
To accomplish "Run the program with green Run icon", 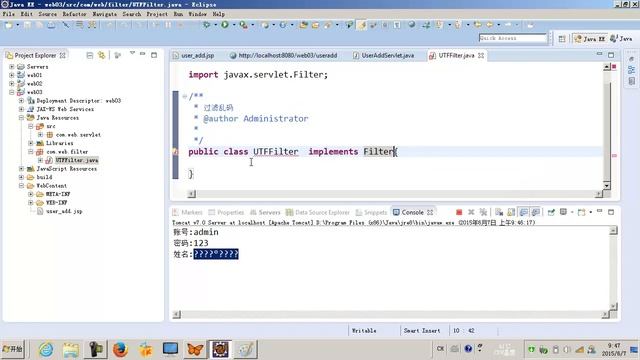I will pyautogui.click(x=225, y=25).
